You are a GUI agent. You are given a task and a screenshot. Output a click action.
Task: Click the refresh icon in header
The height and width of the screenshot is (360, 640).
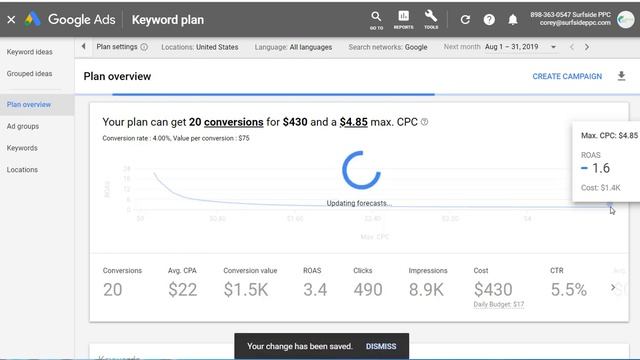[465, 20]
